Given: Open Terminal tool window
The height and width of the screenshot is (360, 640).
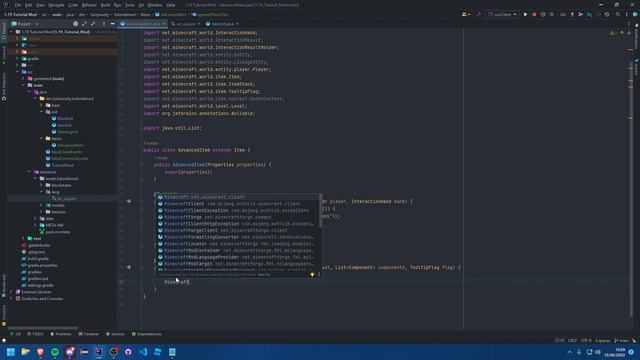Looking at the screenshot, I should [89, 334].
